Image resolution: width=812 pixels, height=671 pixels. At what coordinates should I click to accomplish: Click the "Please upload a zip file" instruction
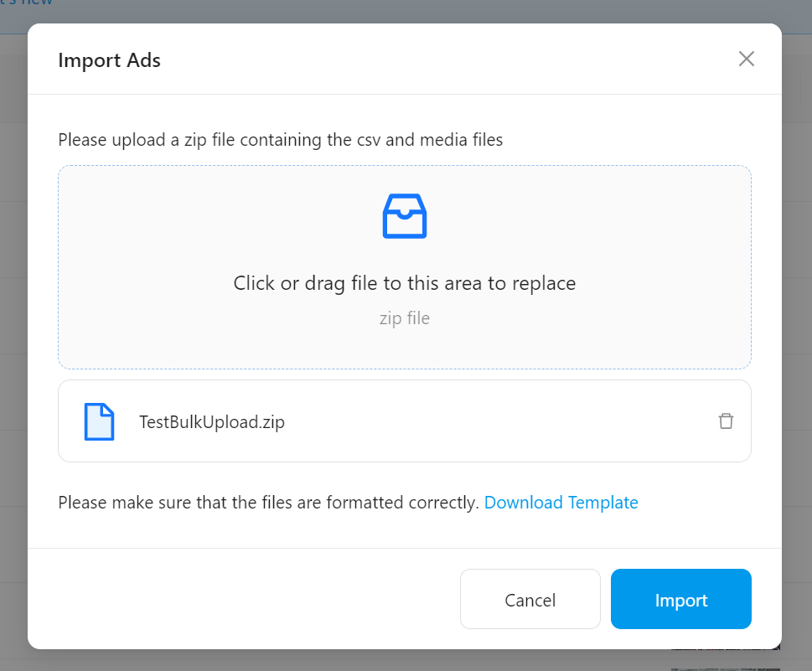[x=280, y=140]
